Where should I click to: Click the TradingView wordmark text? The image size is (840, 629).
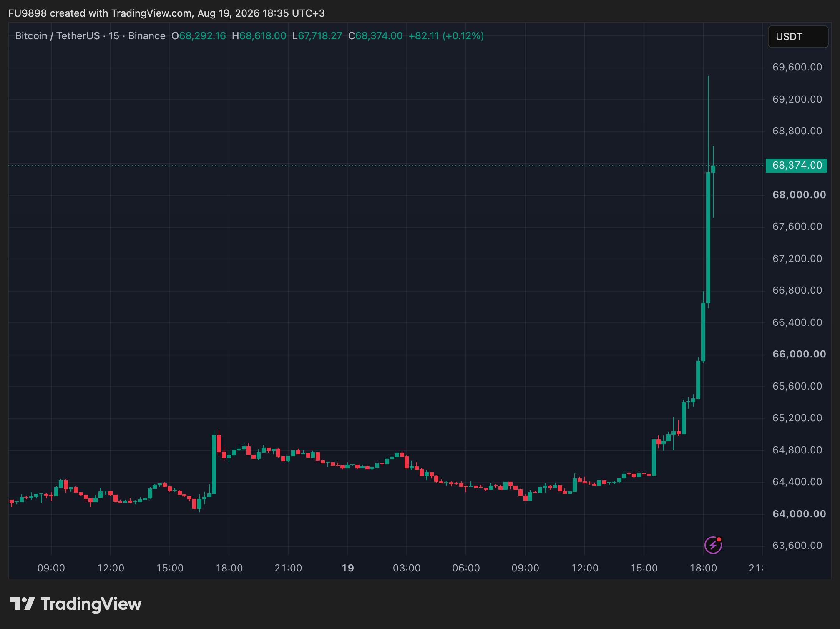pos(91,604)
